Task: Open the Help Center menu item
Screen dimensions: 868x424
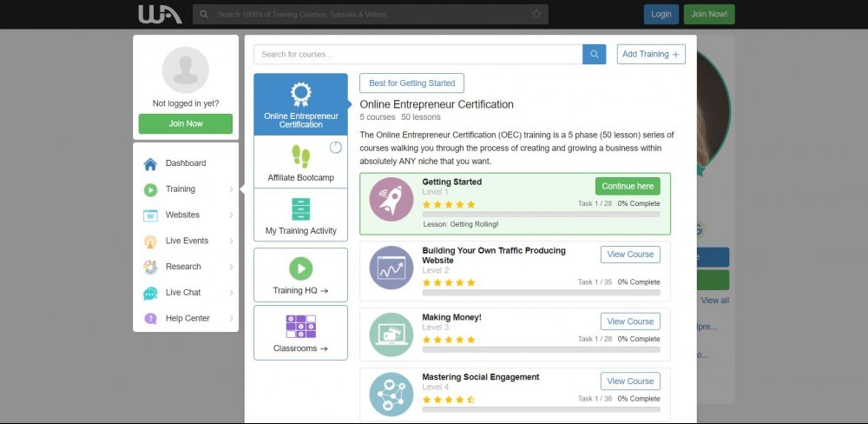Action: (x=186, y=319)
